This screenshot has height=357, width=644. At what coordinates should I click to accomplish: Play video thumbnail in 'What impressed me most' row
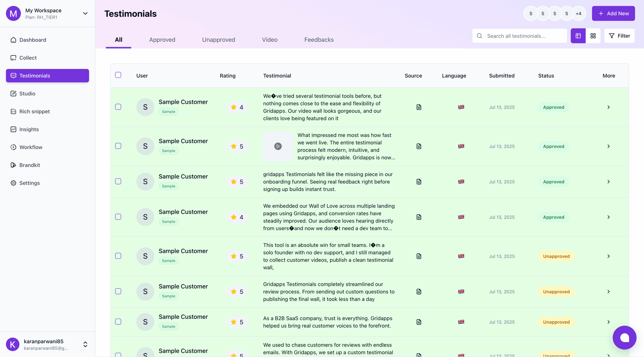click(x=278, y=146)
